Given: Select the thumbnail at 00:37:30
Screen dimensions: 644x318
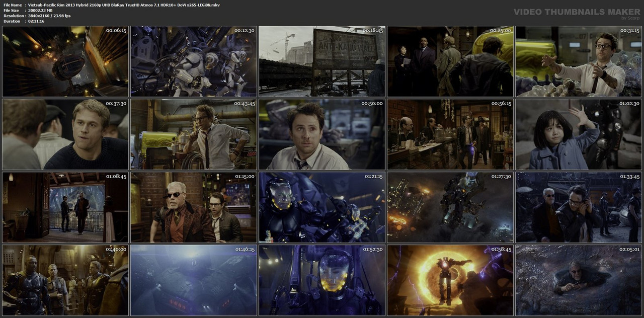Looking at the screenshot, I should pyautogui.click(x=65, y=134).
